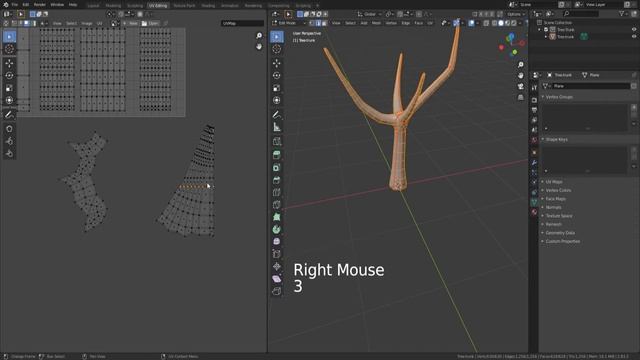The height and width of the screenshot is (360, 640).
Task: Open the Object Data properties tab
Action: point(534,202)
